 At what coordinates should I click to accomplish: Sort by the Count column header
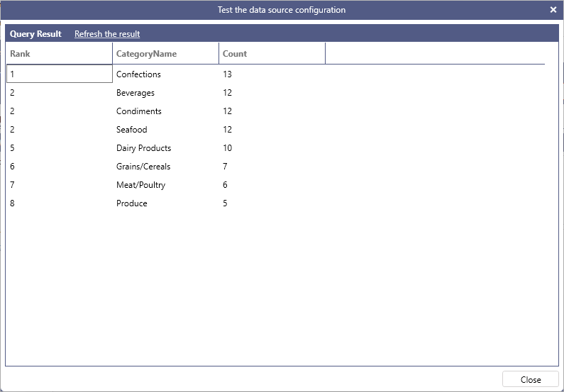[272, 54]
